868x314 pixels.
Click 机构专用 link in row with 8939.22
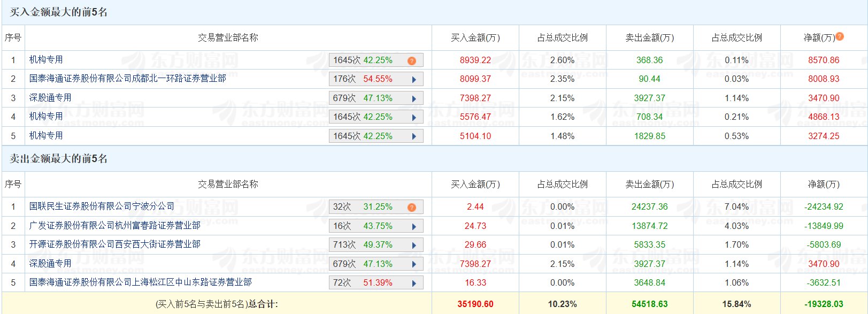46,60
